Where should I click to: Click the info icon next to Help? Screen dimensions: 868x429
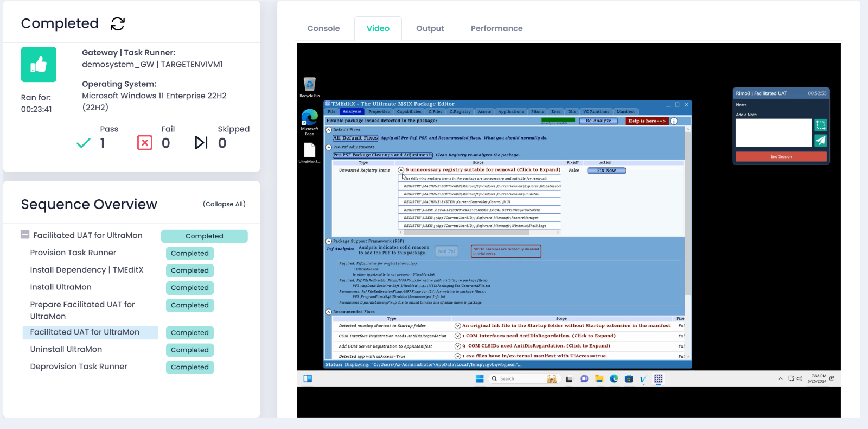[x=674, y=121]
